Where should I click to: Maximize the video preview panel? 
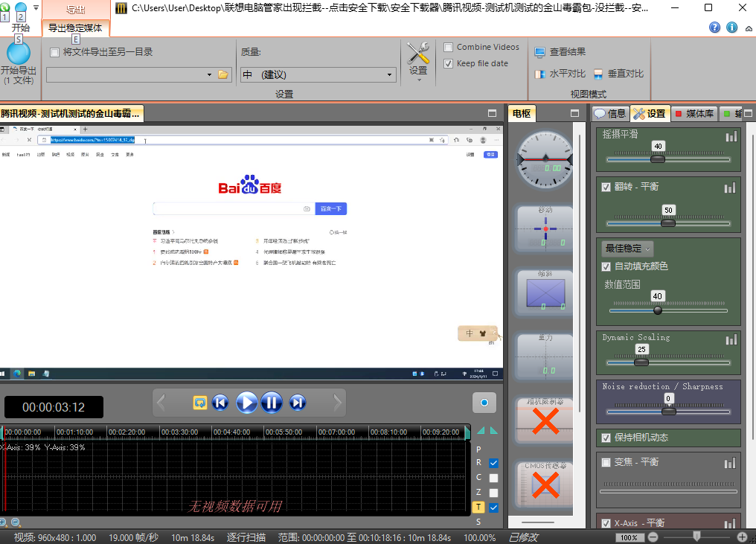pyautogui.click(x=492, y=113)
